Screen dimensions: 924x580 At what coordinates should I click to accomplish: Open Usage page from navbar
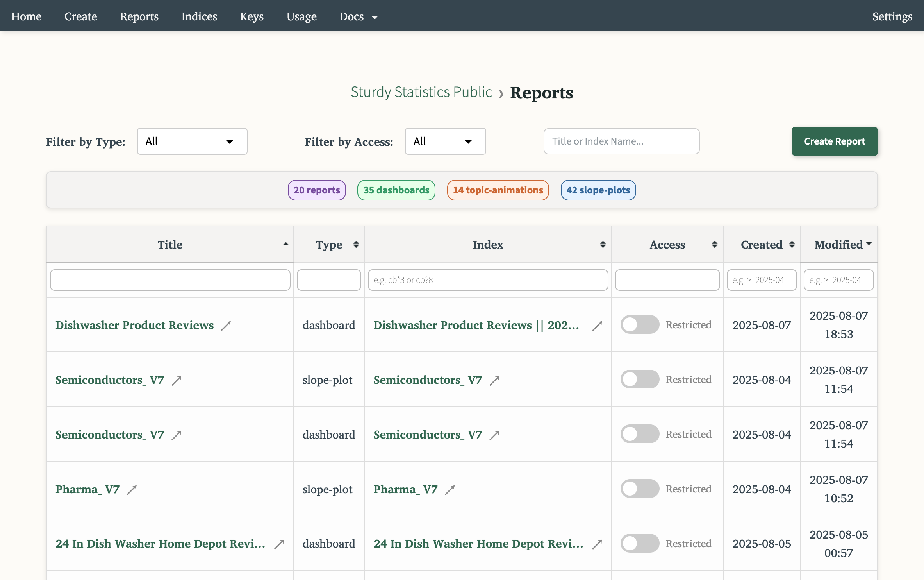301,16
